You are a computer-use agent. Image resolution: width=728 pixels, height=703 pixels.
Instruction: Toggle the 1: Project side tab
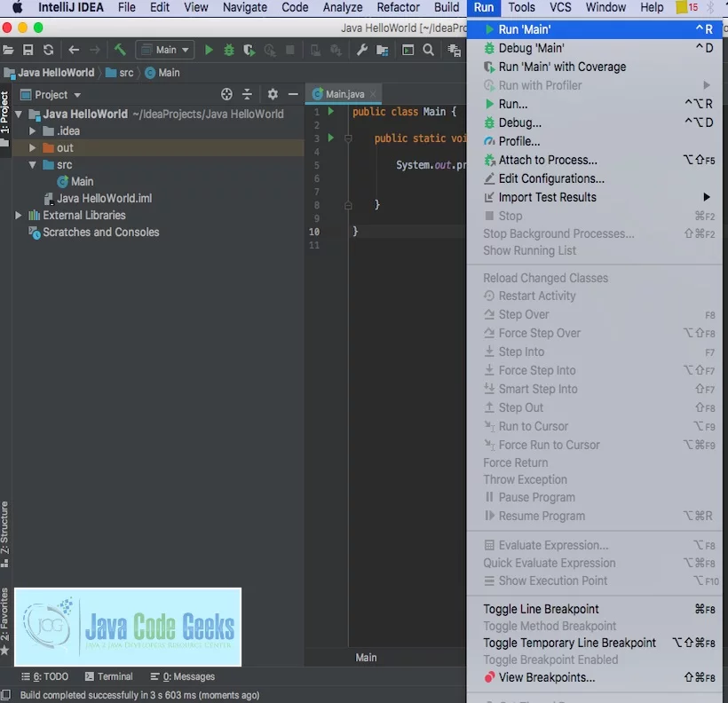[4, 118]
